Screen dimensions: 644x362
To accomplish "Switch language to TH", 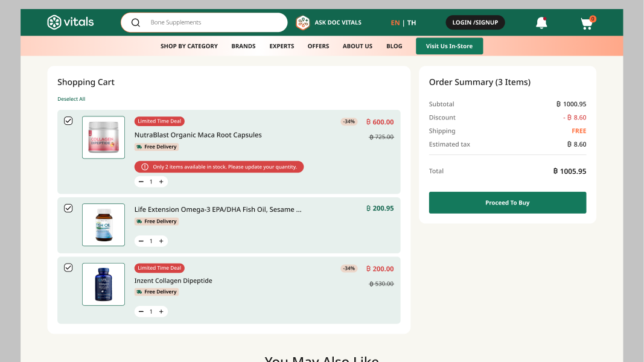I will tap(412, 23).
